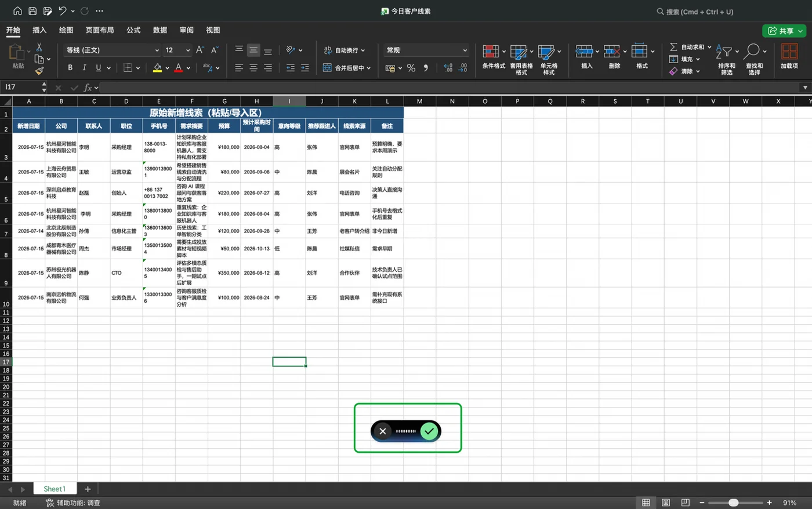Show the phonetic guide (abc) tool

point(207,68)
